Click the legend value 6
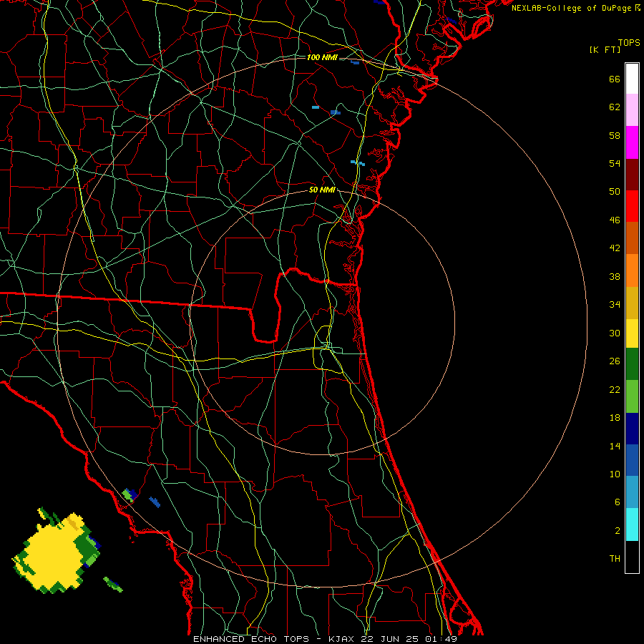 618,502
